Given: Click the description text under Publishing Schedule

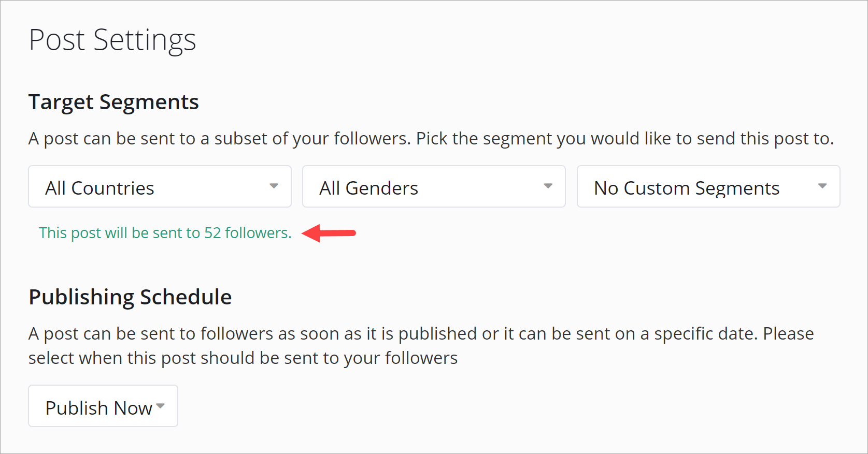Looking at the screenshot, I should 421,334.
